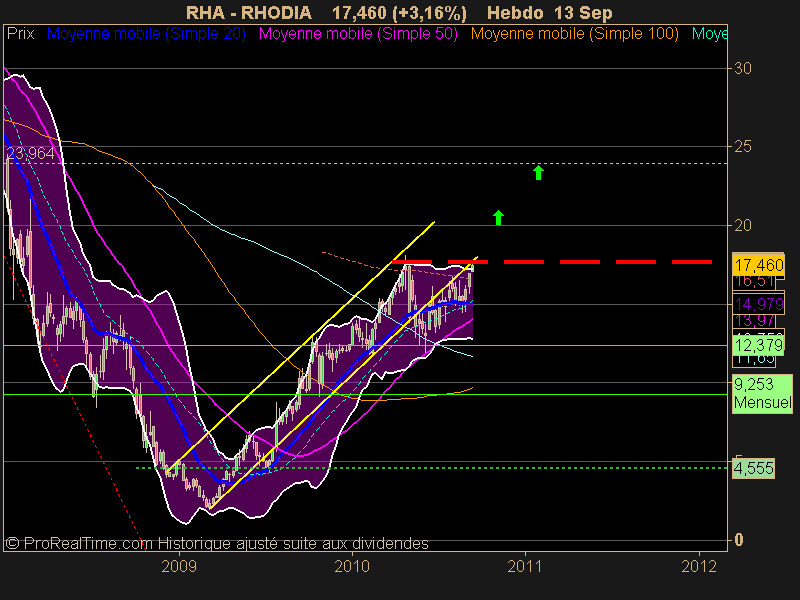The height and width of the screenshot is (600, 800).
Task: Click the '13 Sep' date in title
Action: point(582,12)
